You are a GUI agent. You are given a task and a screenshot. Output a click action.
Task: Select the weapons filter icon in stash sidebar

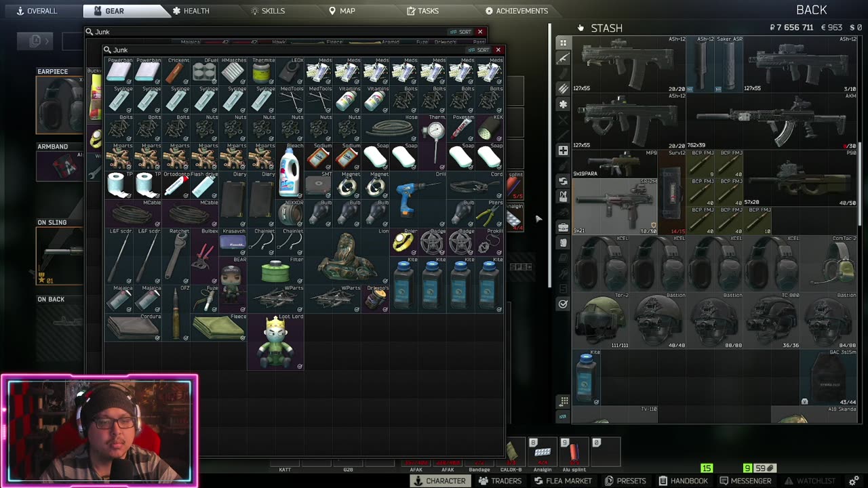point(563,59)
